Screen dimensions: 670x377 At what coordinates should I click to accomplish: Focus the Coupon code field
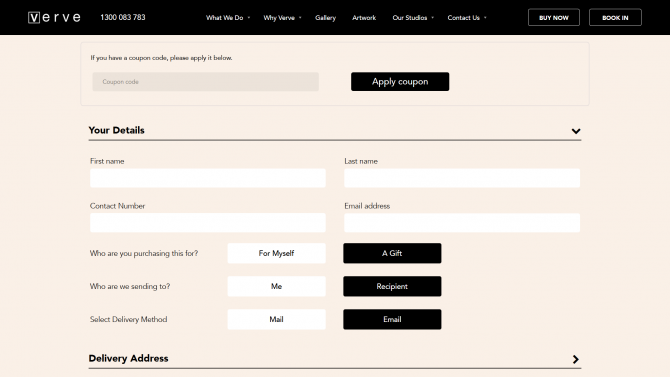pos(206,82)
